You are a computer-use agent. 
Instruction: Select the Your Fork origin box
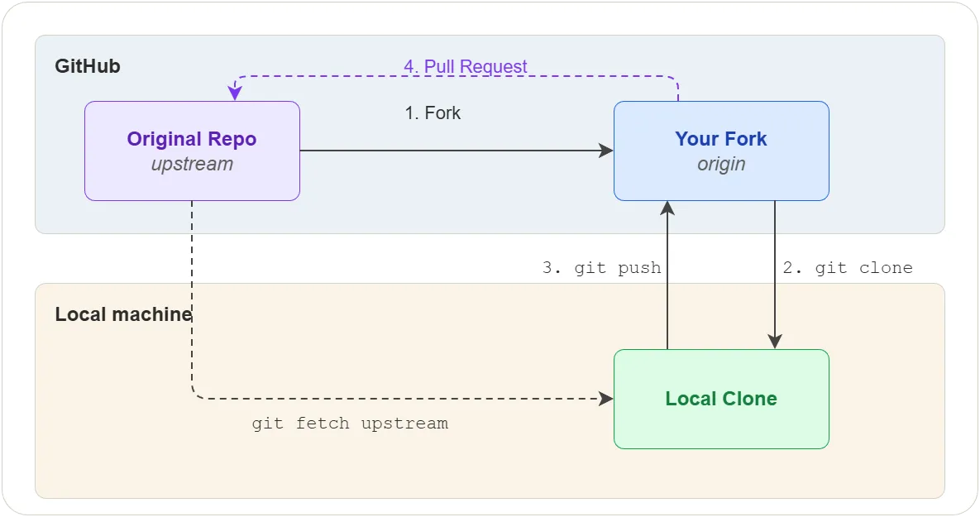point(721,151)
